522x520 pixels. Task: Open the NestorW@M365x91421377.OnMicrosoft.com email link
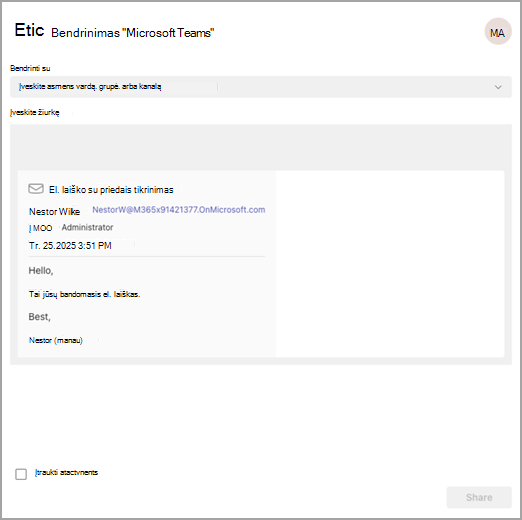coord(179,210)
